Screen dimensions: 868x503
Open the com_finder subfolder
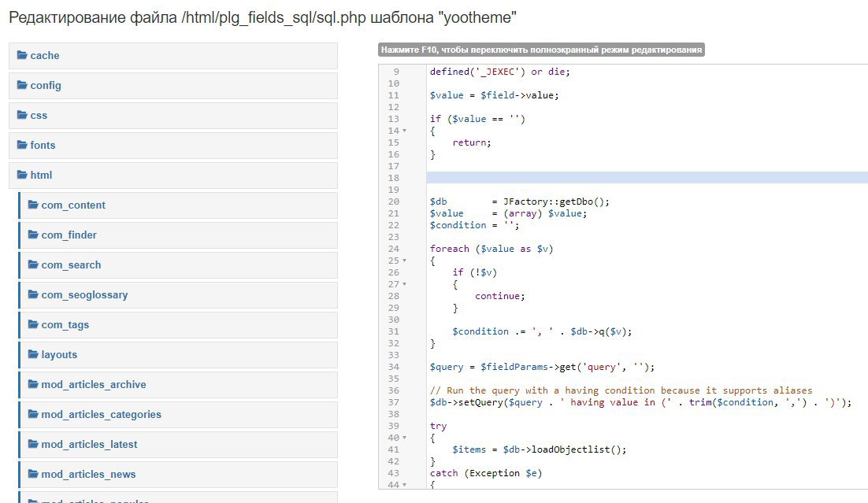click(178, 235)
